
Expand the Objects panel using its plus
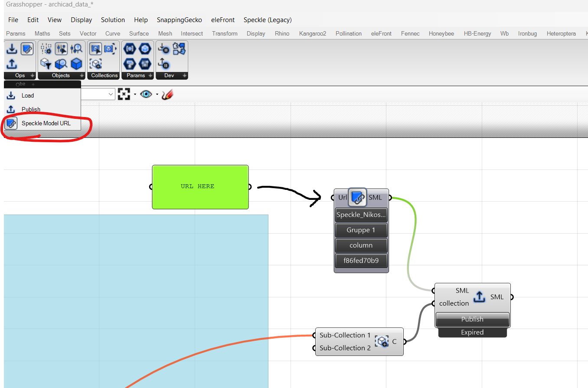82,75
